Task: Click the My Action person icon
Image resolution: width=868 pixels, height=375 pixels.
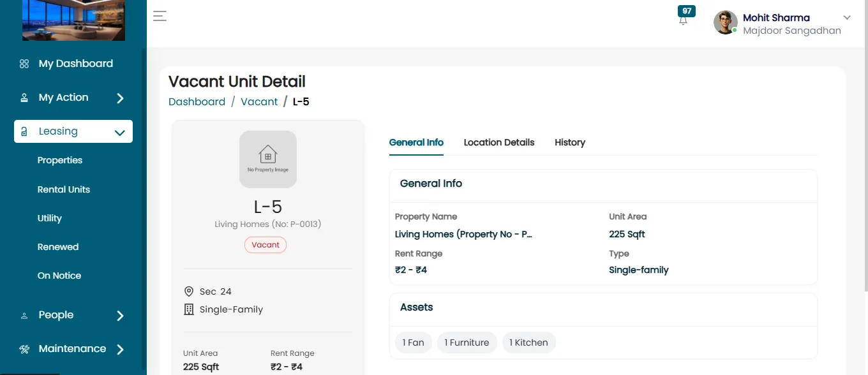Action: point(24,98)
